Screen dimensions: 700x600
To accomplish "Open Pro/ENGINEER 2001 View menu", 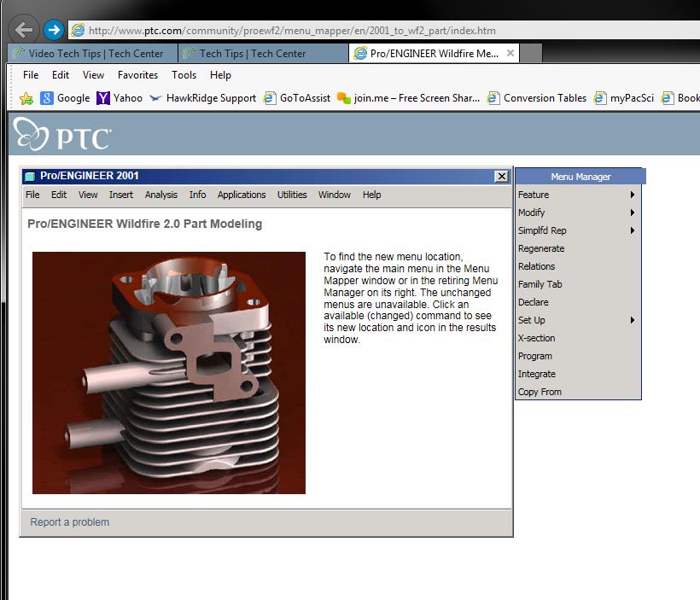I will pos(88,195).
